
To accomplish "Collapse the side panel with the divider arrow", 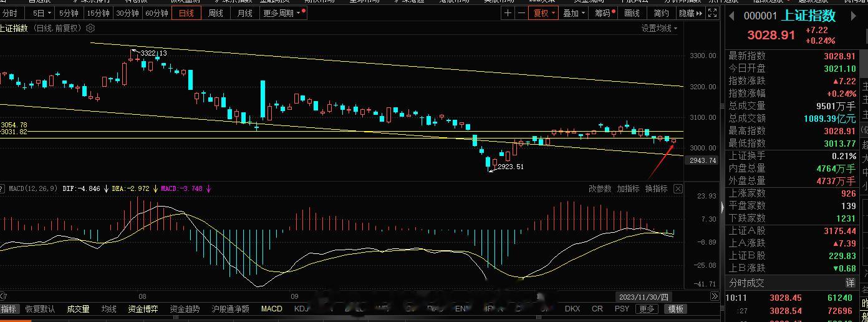I will 722,207.
